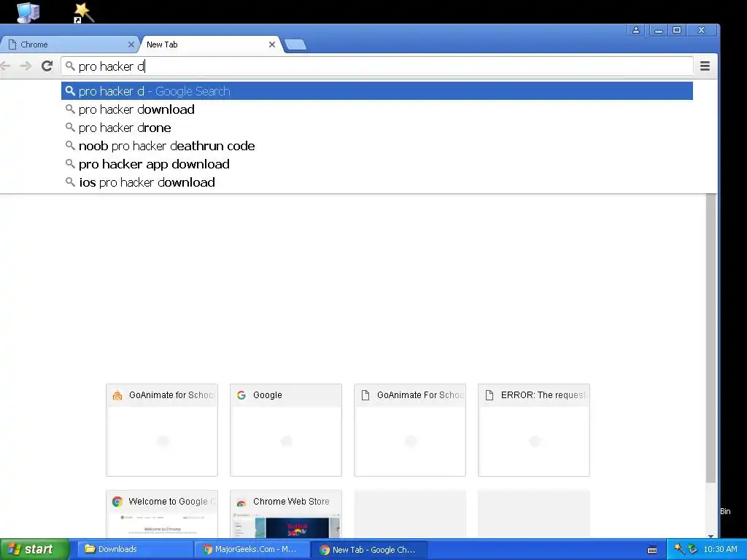This screenshot has height=560, width=747.
Task: Click the browser back arrow
Action: coord(5,66)
